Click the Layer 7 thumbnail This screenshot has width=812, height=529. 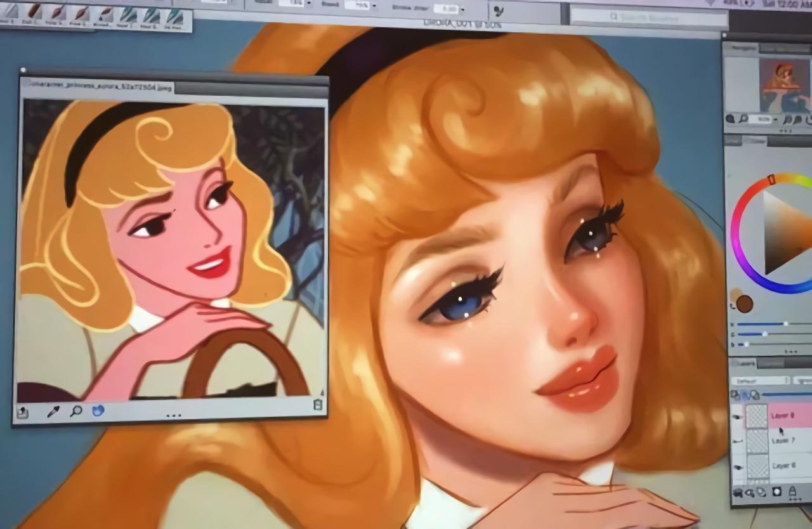point(756,440)
